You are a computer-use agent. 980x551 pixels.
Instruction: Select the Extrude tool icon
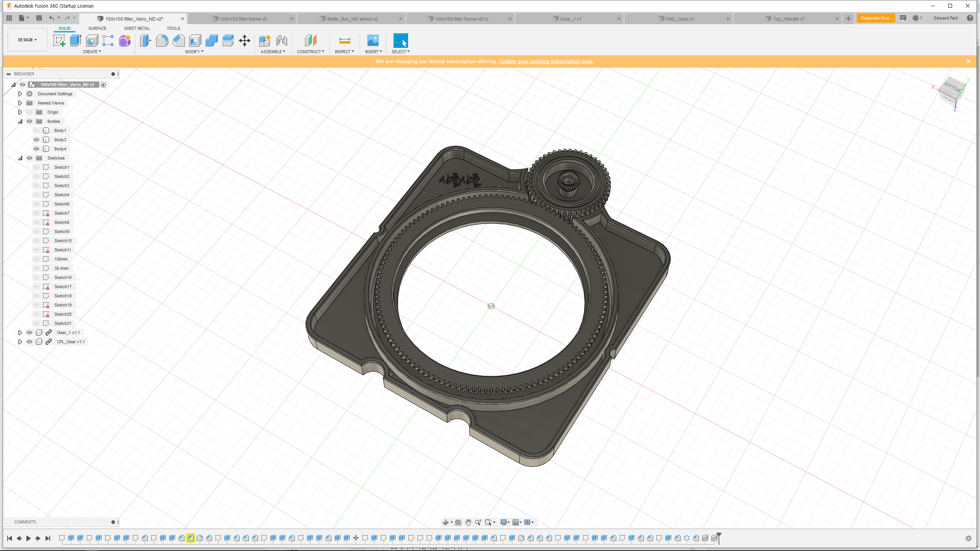pyautogui.click(x=75, y=41)
